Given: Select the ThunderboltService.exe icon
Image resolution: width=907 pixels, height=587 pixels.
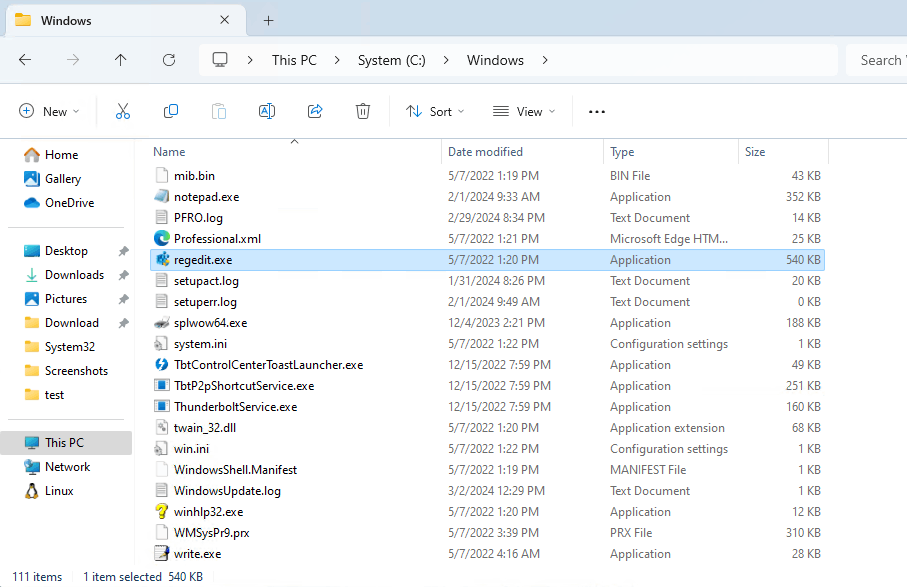Looking at the screenshot, I should pyautogui.click(x=161, y=407).
